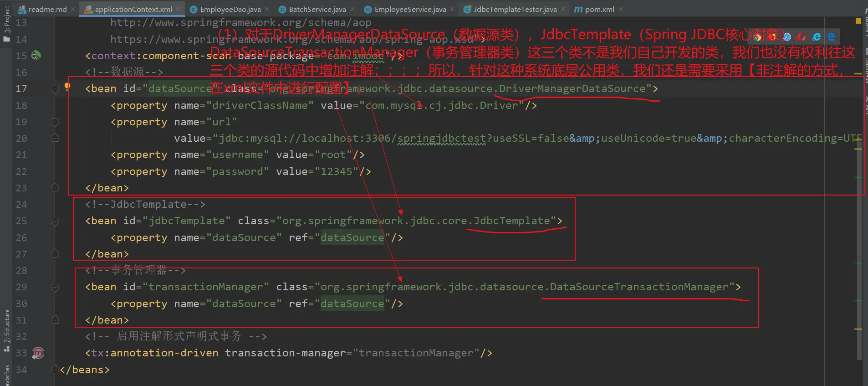Click the username value "root"
868x386 pixels.
click(x=333, y=154)
